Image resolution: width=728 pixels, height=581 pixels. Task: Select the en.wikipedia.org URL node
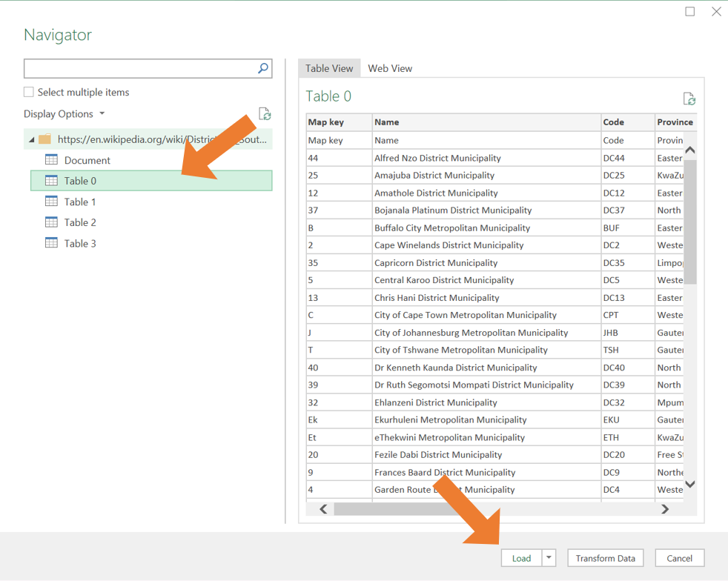[x=148, y=139]
